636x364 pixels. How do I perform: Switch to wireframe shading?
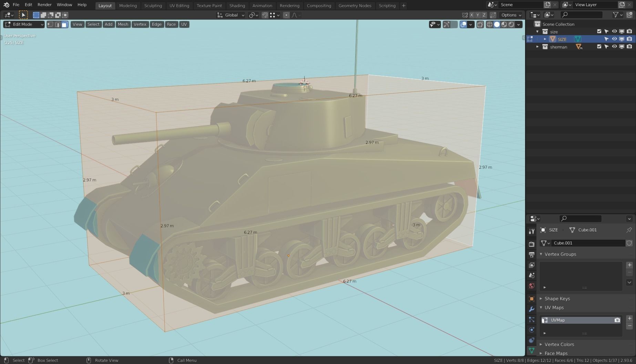pos(489,24)
